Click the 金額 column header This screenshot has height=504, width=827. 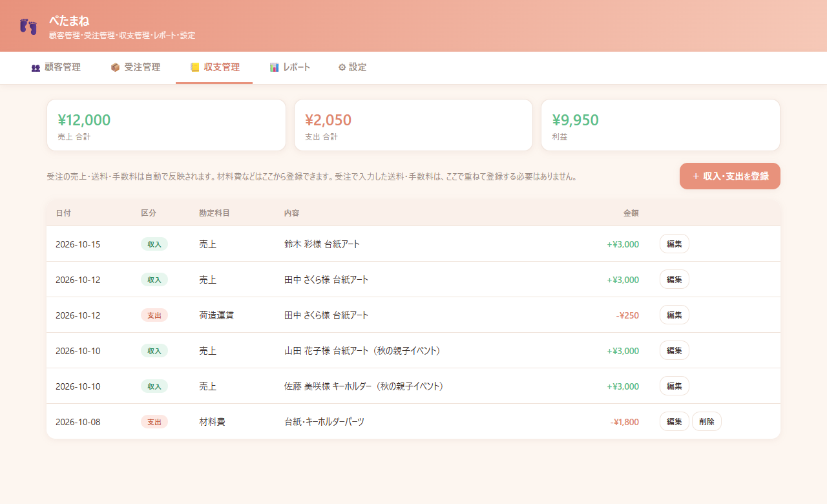click(631, 213)
